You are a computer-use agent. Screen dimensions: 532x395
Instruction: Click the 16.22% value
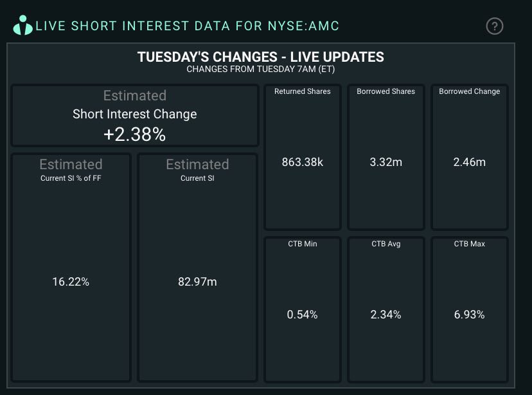(71, 281)
